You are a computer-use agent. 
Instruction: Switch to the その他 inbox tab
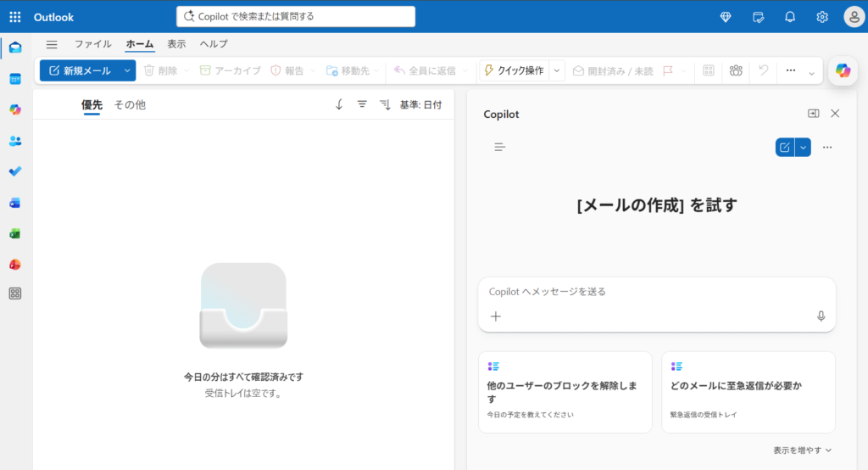pyautogui.click(x=130, y=104)
